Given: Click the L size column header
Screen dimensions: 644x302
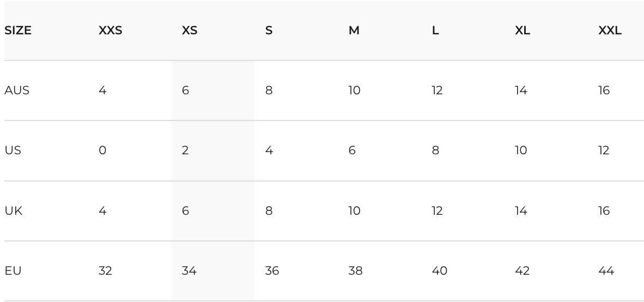Looking at the screenshot, I should pyautogui.click(x=435, y=31).
